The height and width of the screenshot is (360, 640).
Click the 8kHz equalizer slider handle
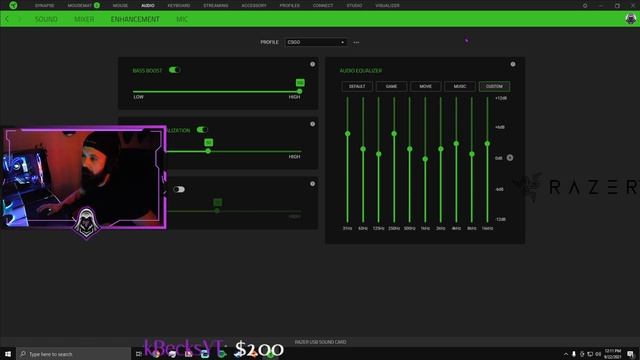point(471,154)
